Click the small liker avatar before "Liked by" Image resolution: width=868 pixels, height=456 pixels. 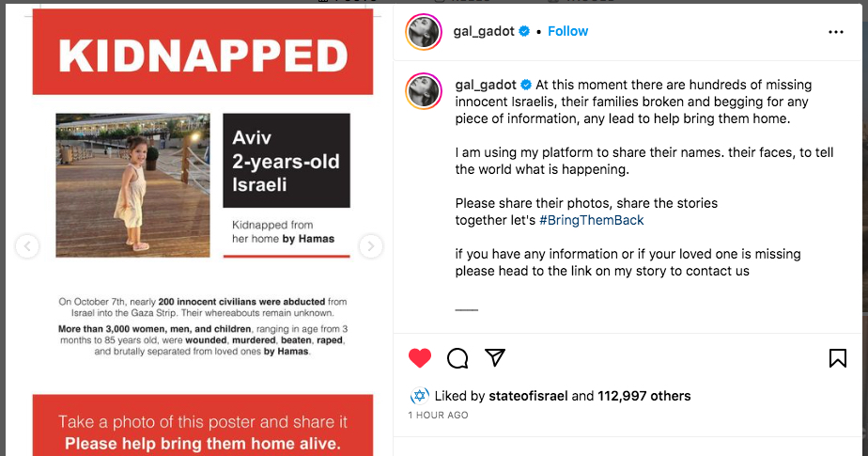point(420,396)
